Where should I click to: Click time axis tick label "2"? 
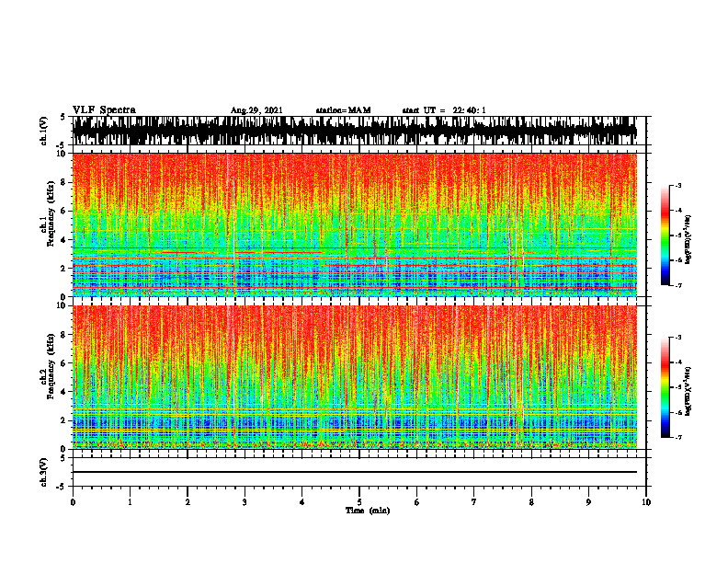188,502
